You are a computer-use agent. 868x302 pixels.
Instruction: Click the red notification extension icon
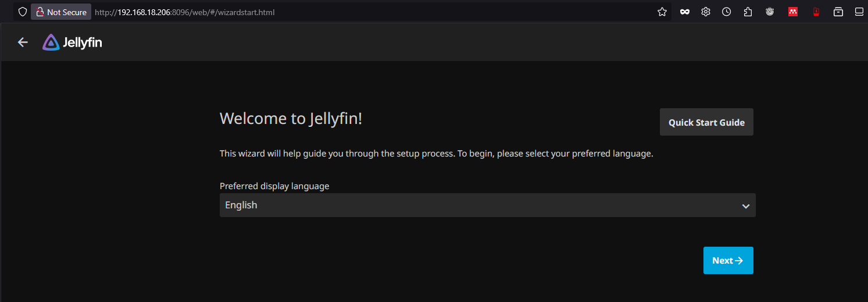816,12
